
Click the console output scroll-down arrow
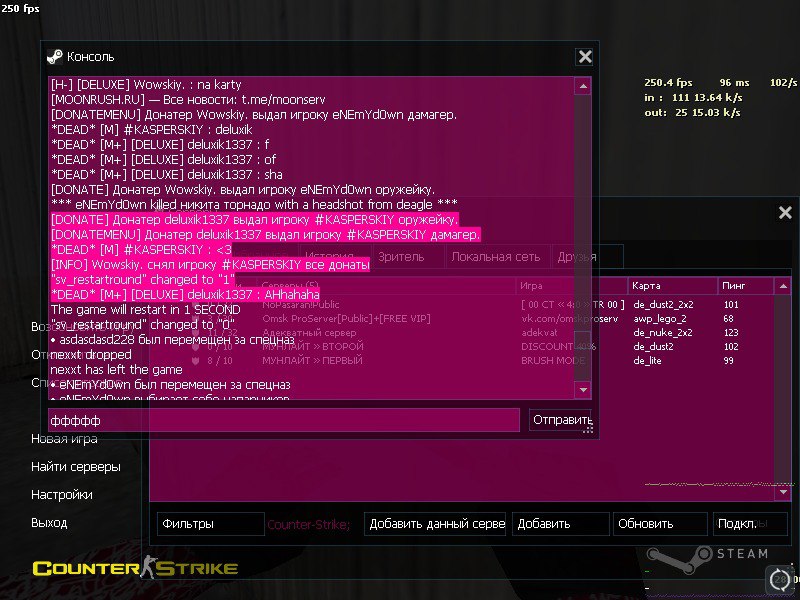tap(582, 390)
